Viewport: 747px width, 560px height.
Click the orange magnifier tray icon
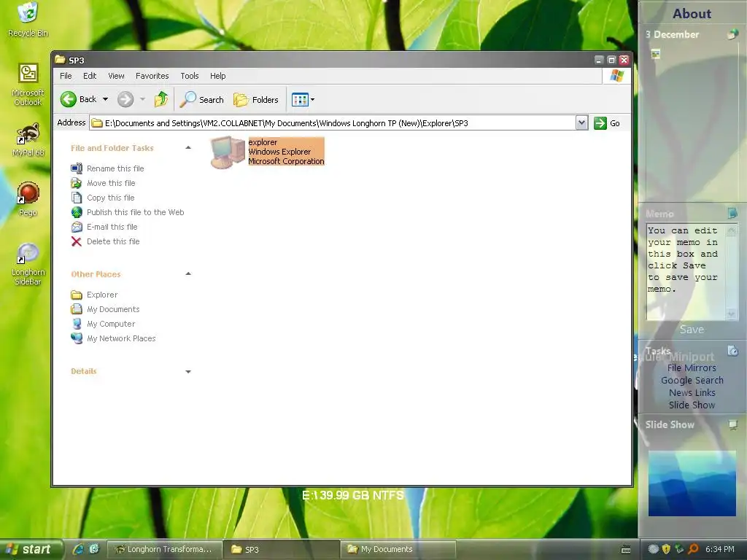tap(693, 549)
